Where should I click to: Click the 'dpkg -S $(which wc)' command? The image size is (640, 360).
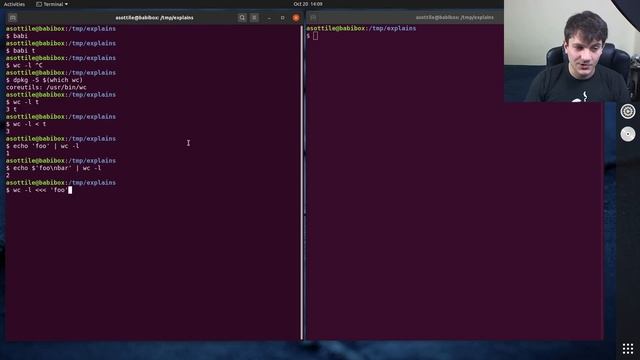(x=44, y=80)
